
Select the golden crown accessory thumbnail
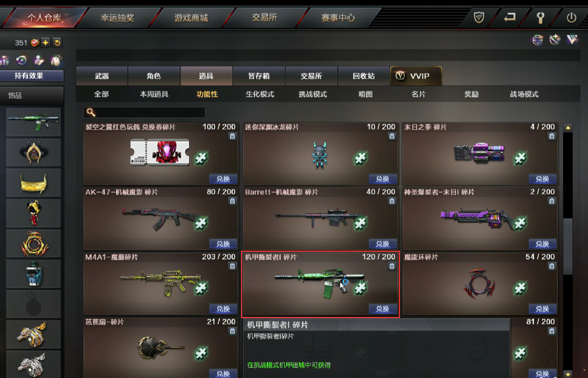click(x=33, y=183)
